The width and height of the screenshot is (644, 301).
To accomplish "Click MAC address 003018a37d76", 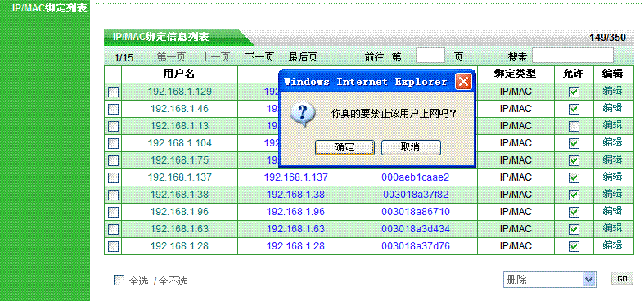I will point(416,246).
